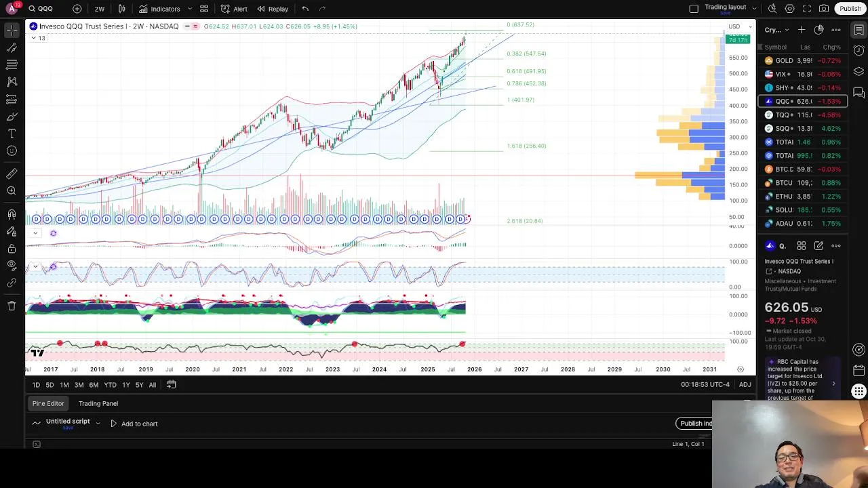
Task: Add the script to chart
Action: 134,424
